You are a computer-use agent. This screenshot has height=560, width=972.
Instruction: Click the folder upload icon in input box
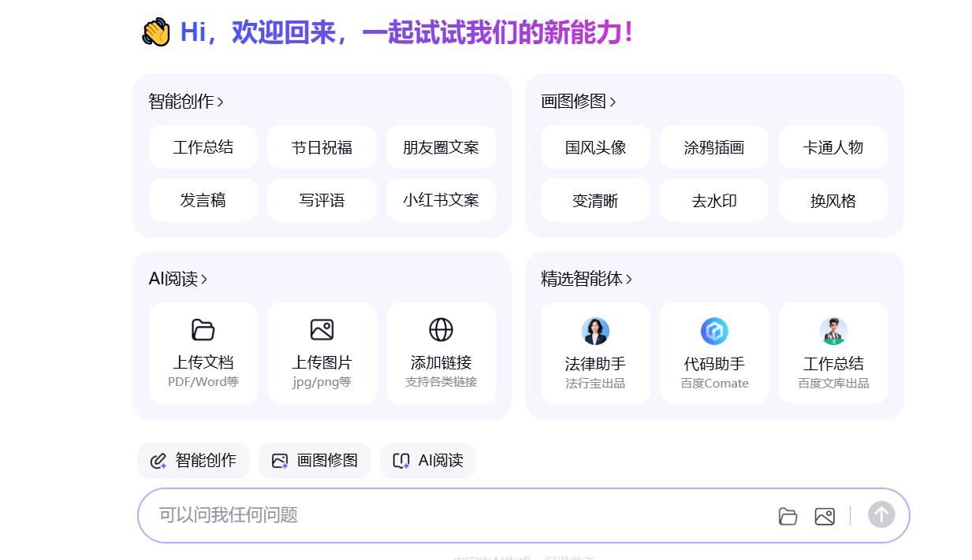(788, 516)
